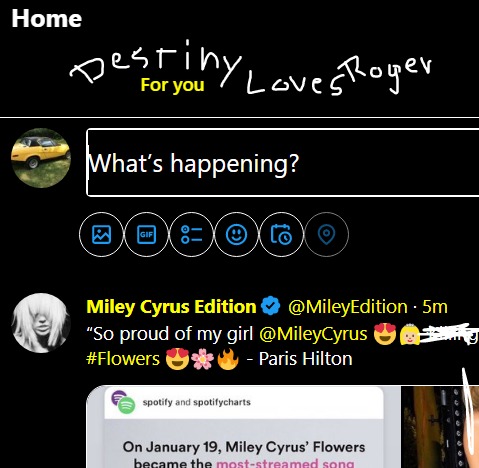Image resolution: width=479 pixels, height=468 pixels.
Task: Click the Home heading
Action: (x=47, y=19)
